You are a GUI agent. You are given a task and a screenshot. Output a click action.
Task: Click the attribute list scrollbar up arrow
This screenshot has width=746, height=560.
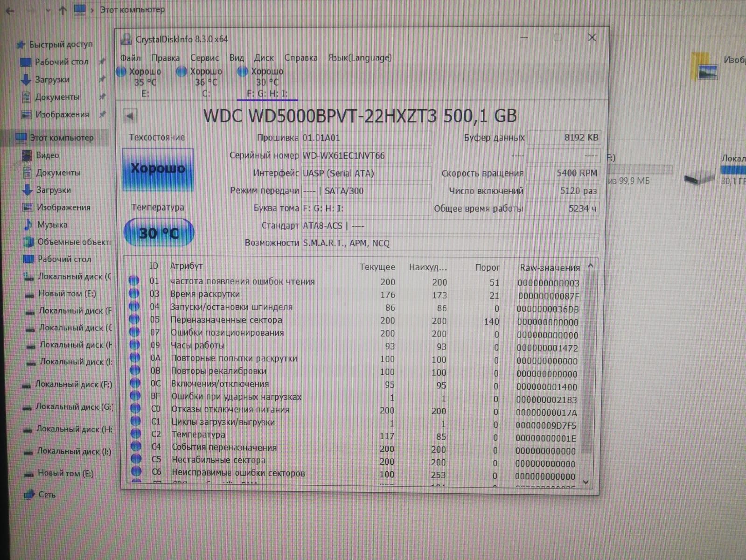point(590,266)
